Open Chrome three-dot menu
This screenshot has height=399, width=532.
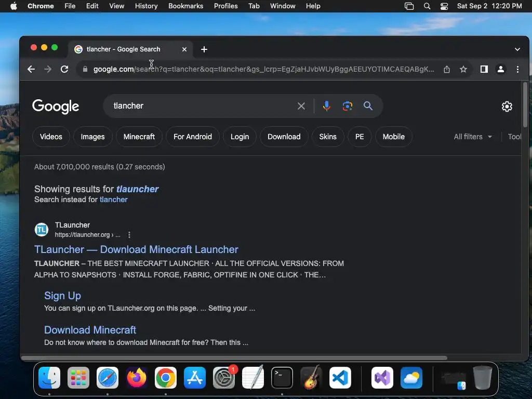pyautogui.click(x=518, y=69)
